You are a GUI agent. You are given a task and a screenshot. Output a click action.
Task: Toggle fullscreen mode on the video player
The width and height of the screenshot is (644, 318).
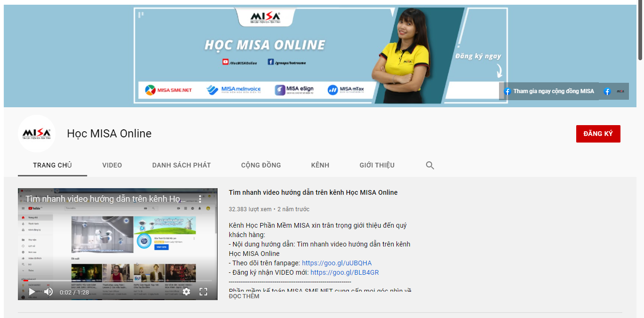(203, 292)
